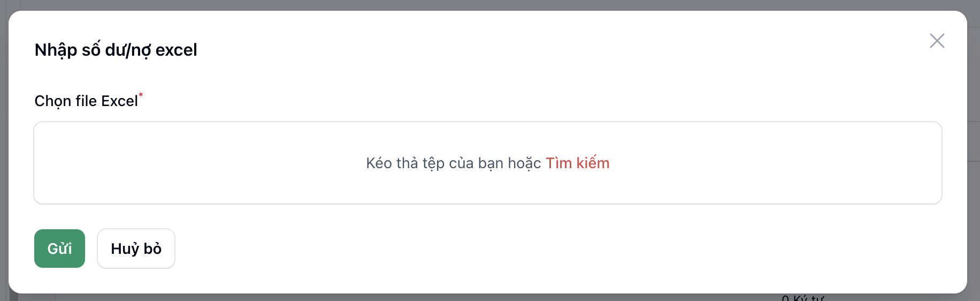Click the green Gửi button
This screenshot has height=301, width=980.
point(59,249)
